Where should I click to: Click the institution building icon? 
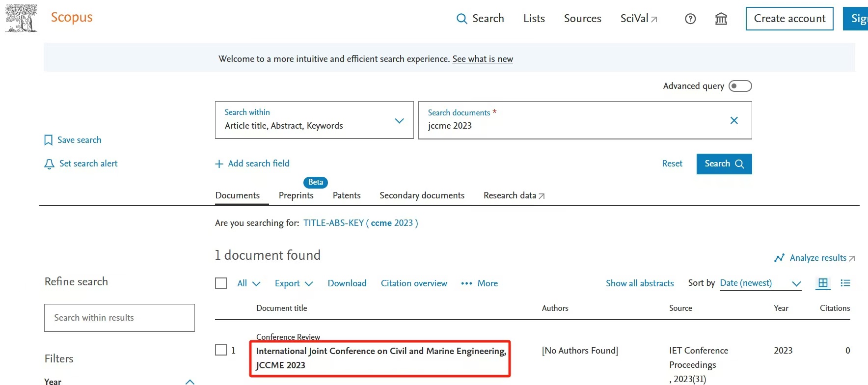click(x=721, y=19)
